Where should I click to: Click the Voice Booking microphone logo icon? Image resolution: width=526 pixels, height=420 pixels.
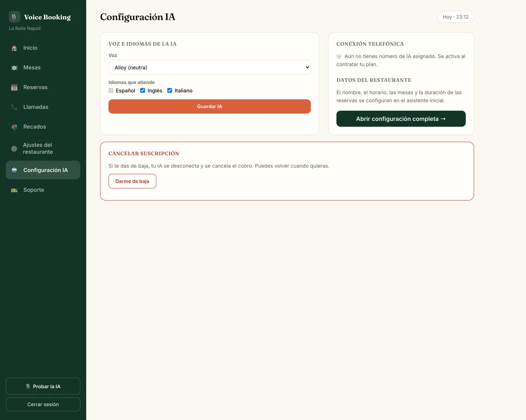click(x=14, y=17)
